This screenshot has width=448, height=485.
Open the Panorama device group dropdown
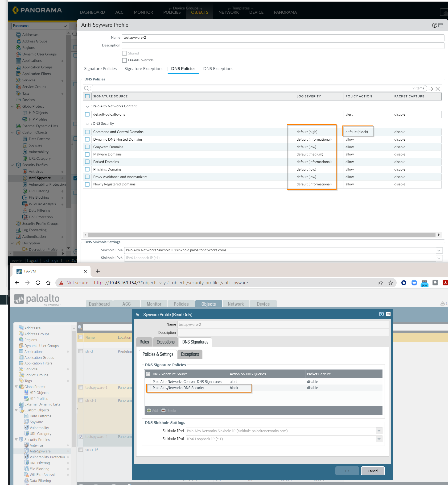coord(40,26)
